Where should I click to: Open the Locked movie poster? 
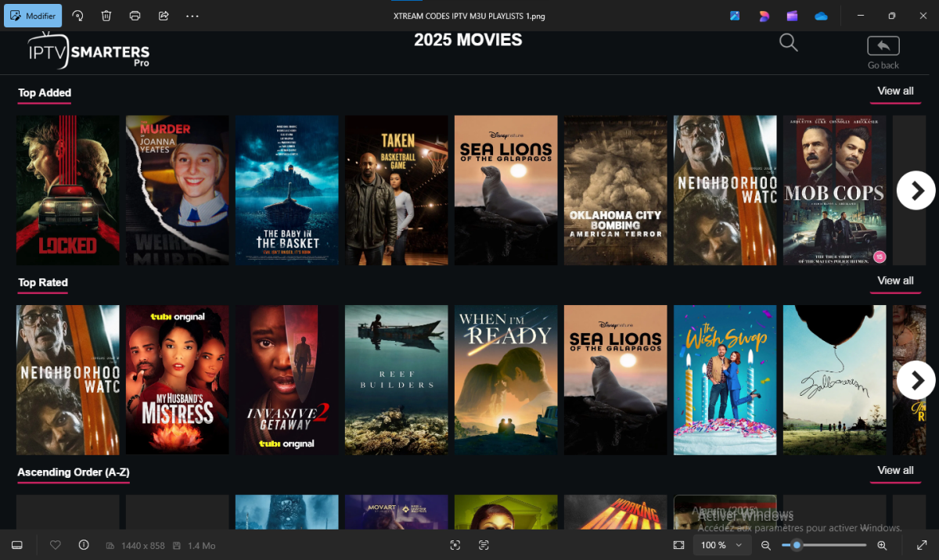68,190
